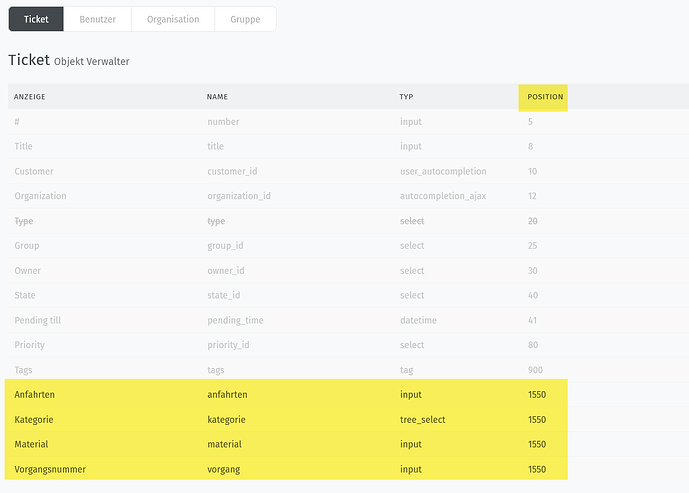Select the State attribute row
Viewport: 689px width, 493px height.
348,295
